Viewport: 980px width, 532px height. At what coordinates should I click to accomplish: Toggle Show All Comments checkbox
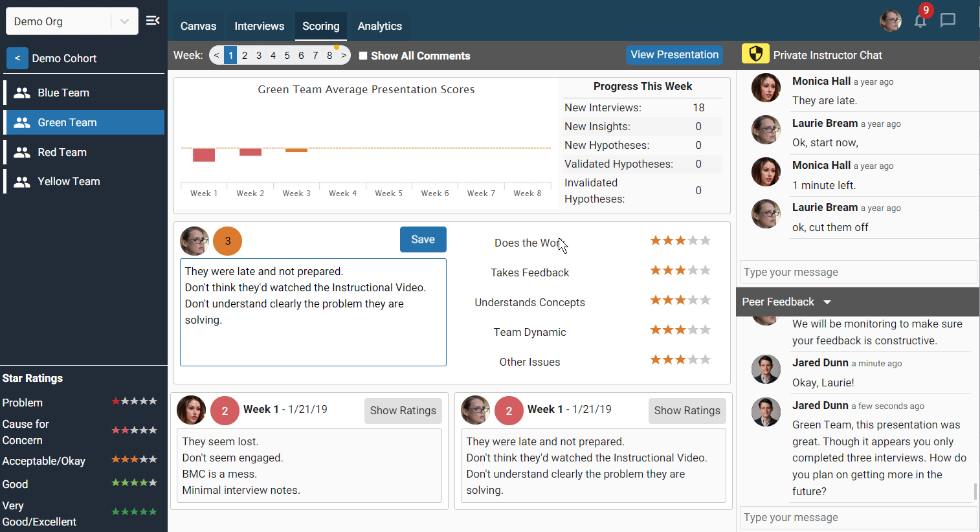tap(363, 56)
